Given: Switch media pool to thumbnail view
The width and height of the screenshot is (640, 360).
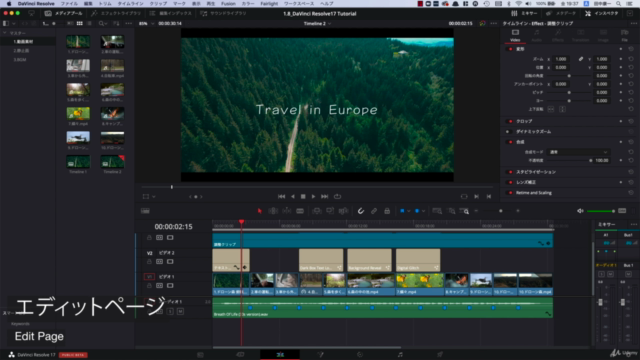Looking at the screenshot, I should point(80,24).
